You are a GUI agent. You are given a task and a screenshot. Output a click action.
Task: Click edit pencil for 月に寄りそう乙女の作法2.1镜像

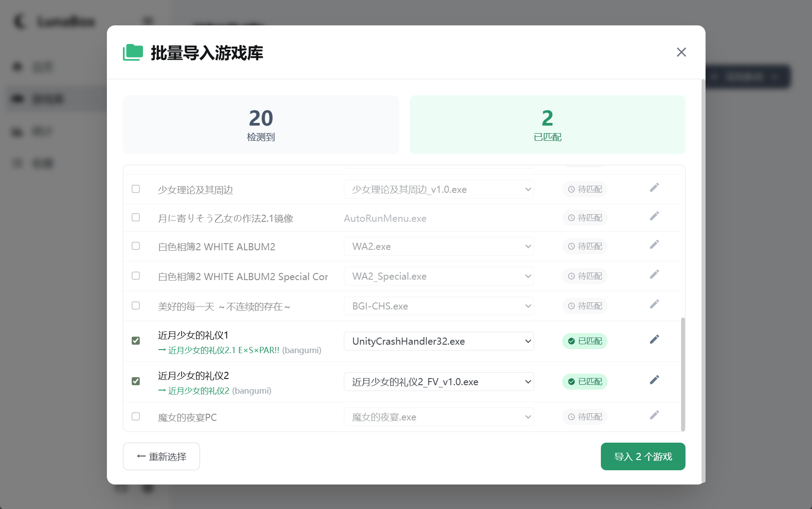654,216
